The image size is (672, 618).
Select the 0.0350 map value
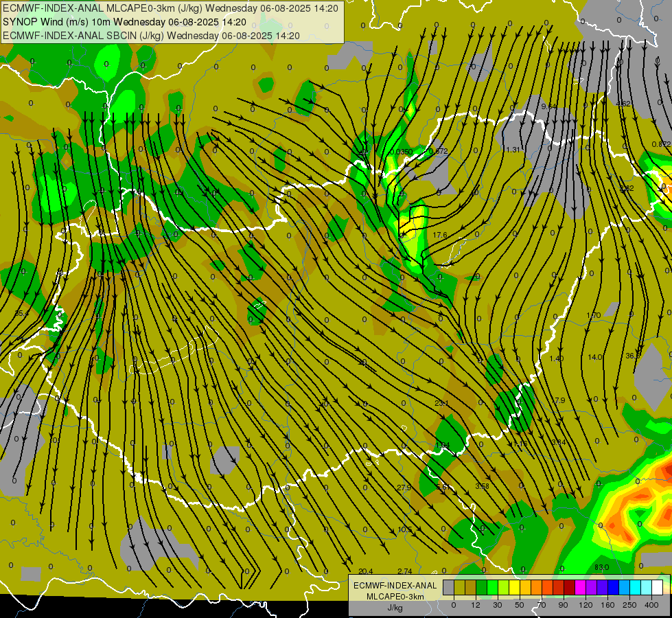point(401,151)
